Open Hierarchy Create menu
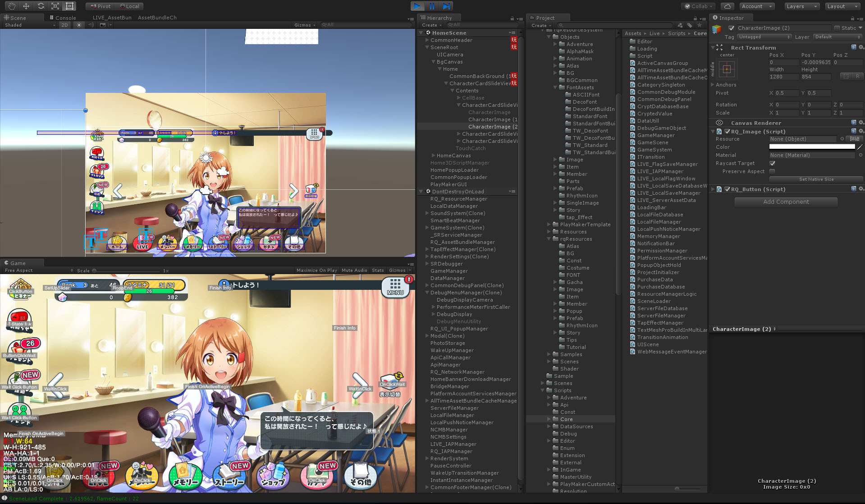Viewport: 865px width, 504px height. click(431, 25)
